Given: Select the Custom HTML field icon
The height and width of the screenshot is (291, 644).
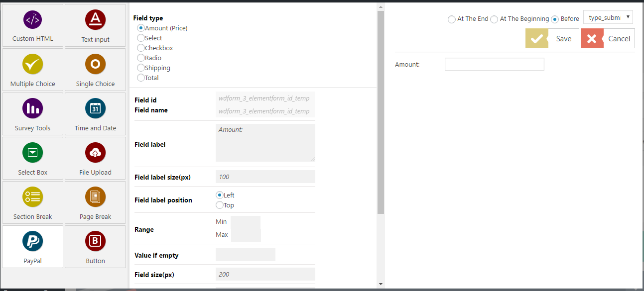Looking at the screenshot, I should (x=32, y=25).
